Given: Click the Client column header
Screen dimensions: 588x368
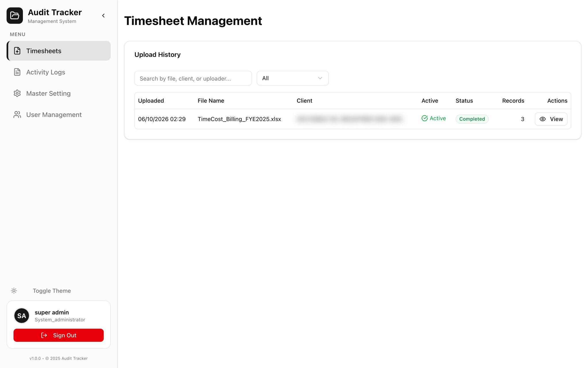Looking at the screenshot, I should tap(304, 101).
